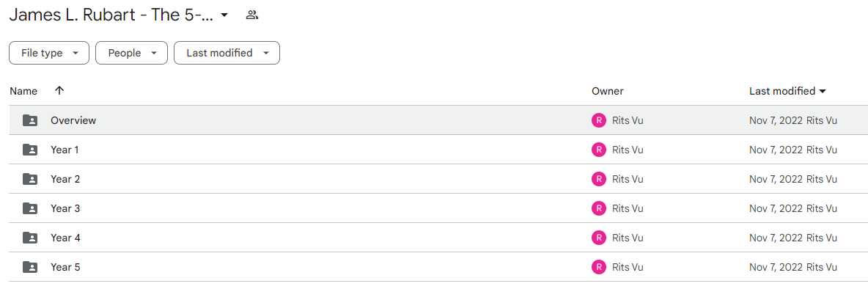Click the shared people icon beside folder title

[252, 15]
